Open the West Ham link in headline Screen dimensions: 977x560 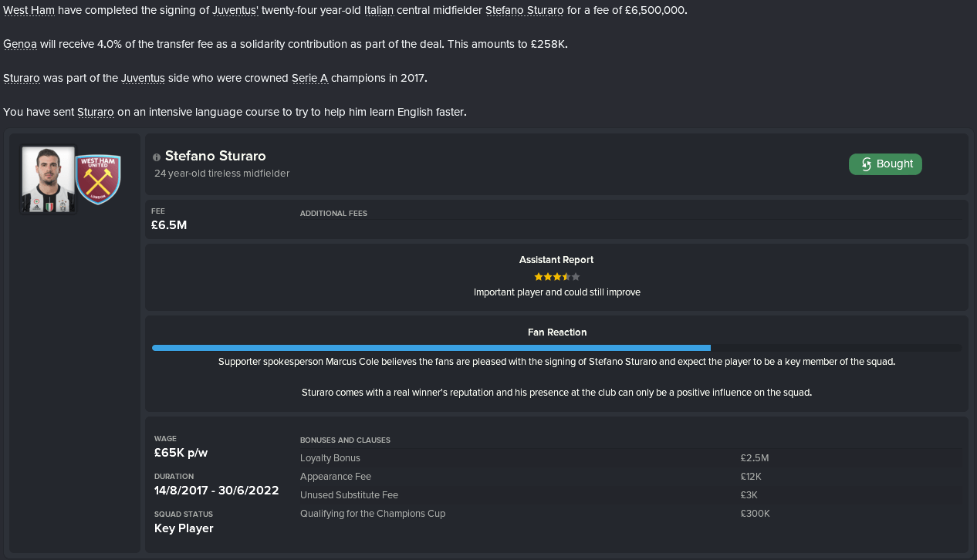click(x=29, y=10)
